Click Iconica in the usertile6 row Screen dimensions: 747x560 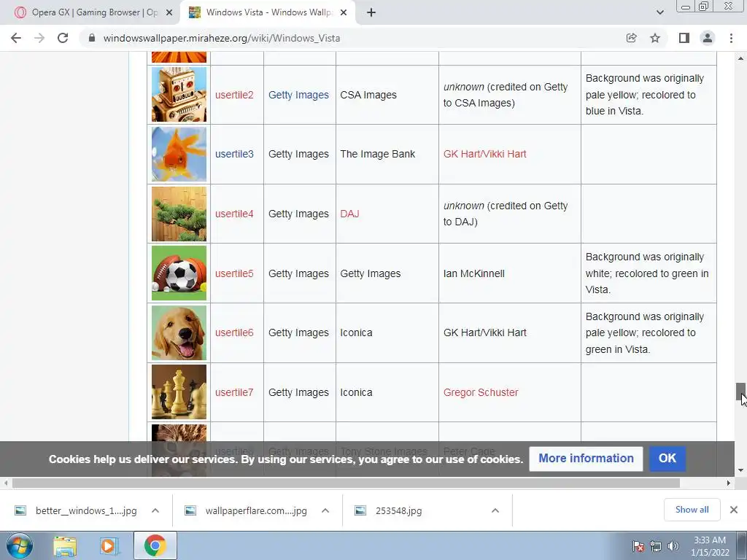coord(356,332)
